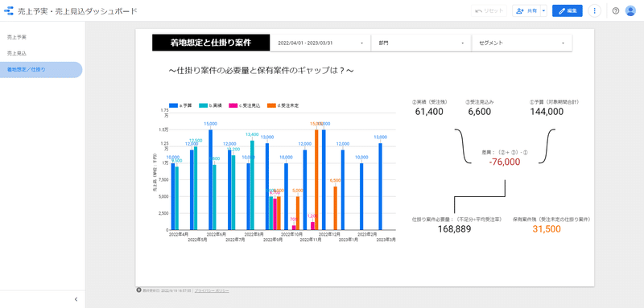644x308 pixels.
Task: Open the date range 2022/04/01 - 2023/03/31 picker
Action: 320,43
